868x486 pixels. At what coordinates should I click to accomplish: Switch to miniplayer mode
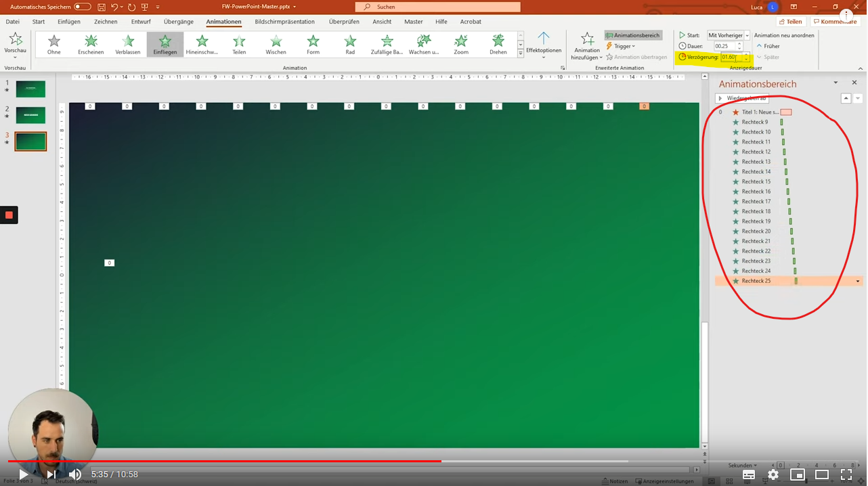point(798,474)
